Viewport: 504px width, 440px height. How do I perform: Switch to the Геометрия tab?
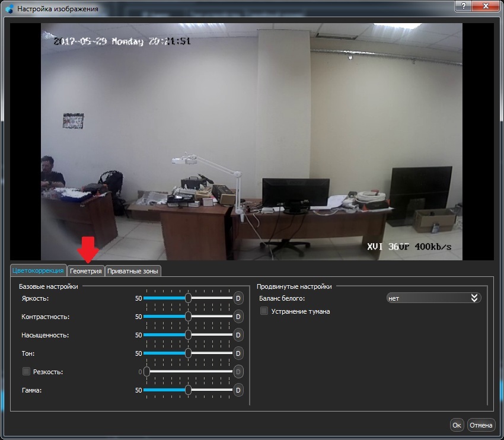pyautogui.click(x=86, y=271)
